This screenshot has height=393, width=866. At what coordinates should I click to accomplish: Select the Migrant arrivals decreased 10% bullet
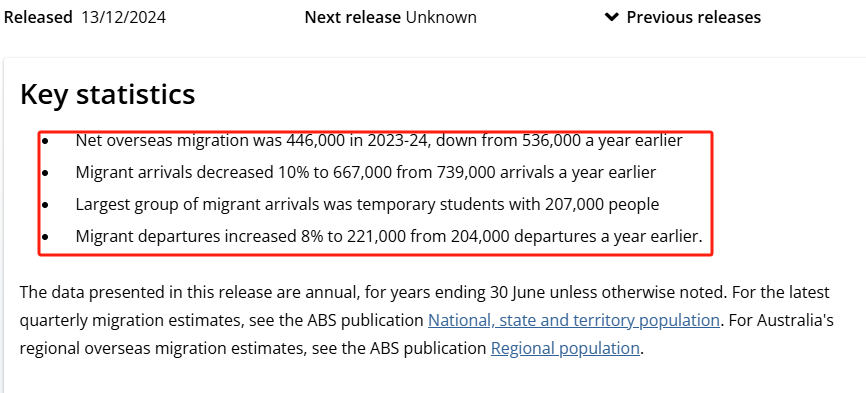click(366, 173)
